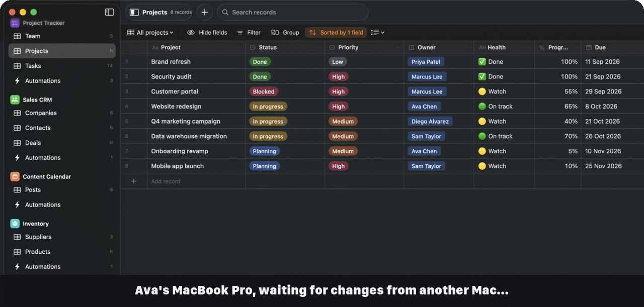Image resolution: width=644 pixels, height=307 pixels.
Task: Select the Q4 marketing campaign cell
Action: click(x=196, y=121)
